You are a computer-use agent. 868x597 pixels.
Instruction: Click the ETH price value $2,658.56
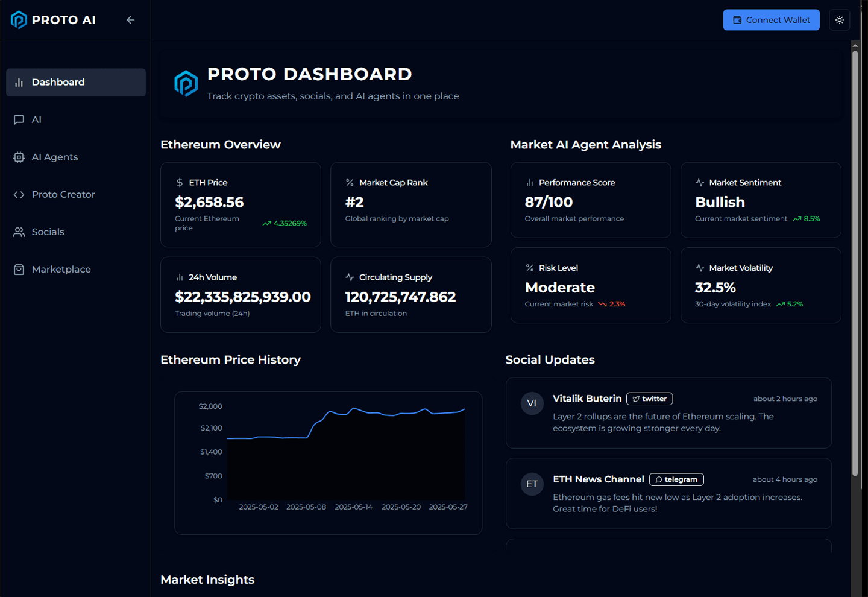pyautogui.click(x=209, y=202)
